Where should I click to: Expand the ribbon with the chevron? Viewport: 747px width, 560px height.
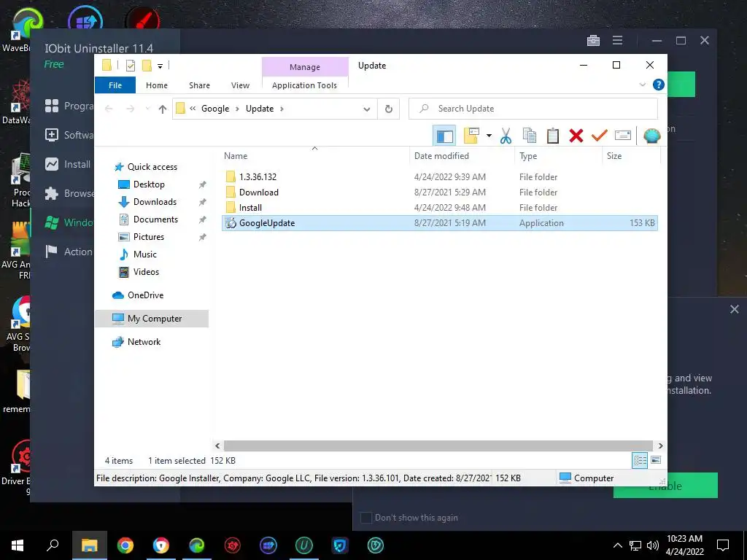642,85
